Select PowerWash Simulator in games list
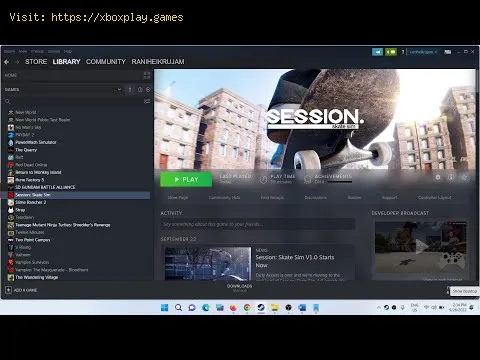Screen dimensions: 480x360 point(36,142)
